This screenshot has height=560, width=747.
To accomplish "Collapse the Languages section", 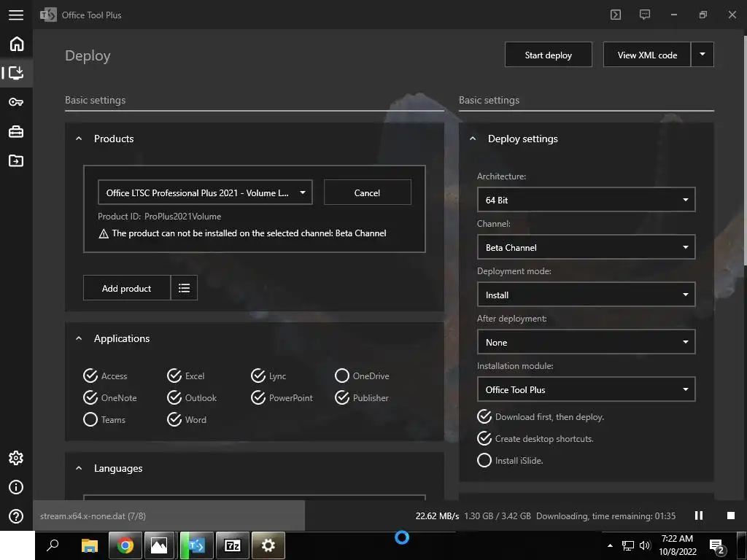I will [79, 469].
